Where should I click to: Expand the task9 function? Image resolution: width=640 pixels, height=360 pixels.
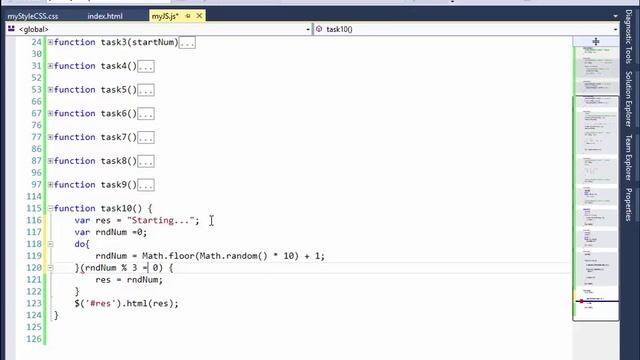coord(50,184)
